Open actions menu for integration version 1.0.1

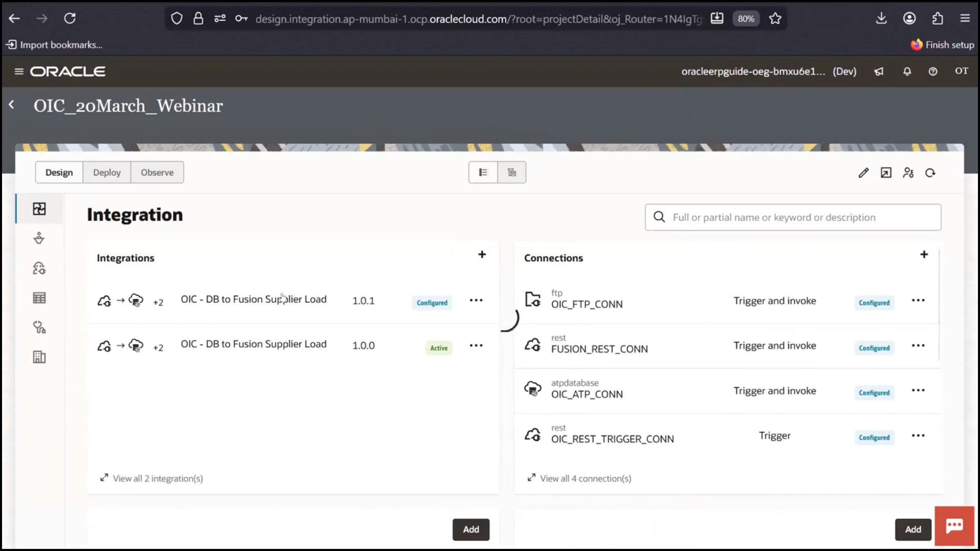476,300
